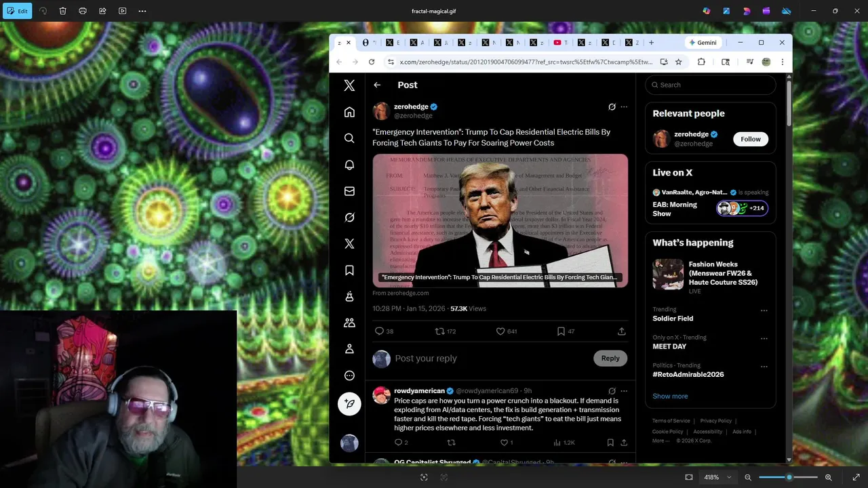Click the Post your reply field
The image size is (868, 488).
coord(491,359)
